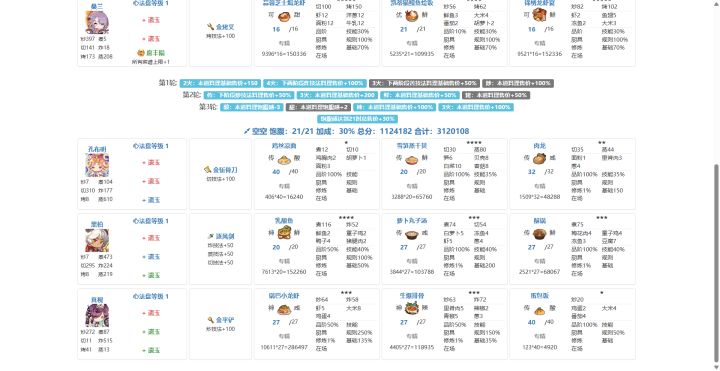The height and width of the screenshot is (371, 720).
Task: Click the 乳酿鱼 dish icon
Action: 284,233
